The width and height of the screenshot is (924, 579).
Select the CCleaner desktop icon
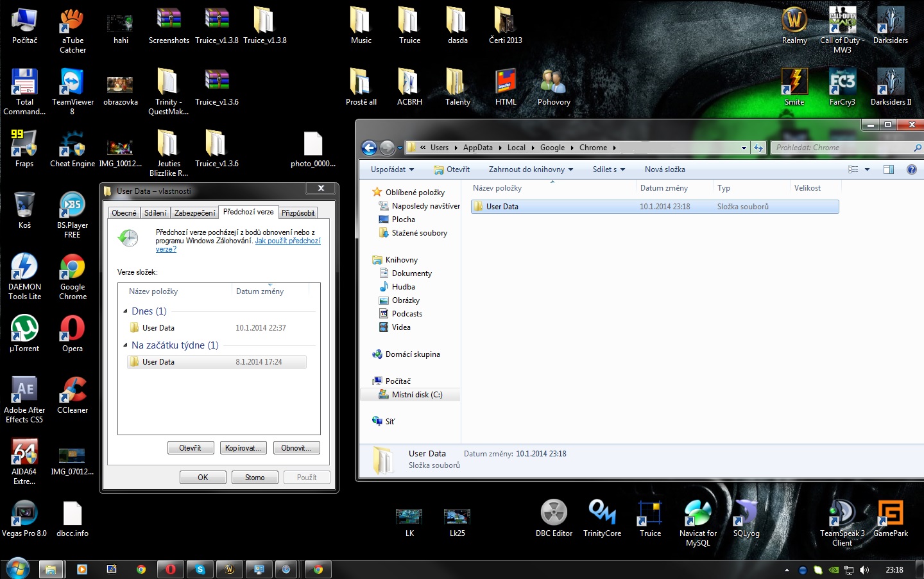tap(73, 395)
